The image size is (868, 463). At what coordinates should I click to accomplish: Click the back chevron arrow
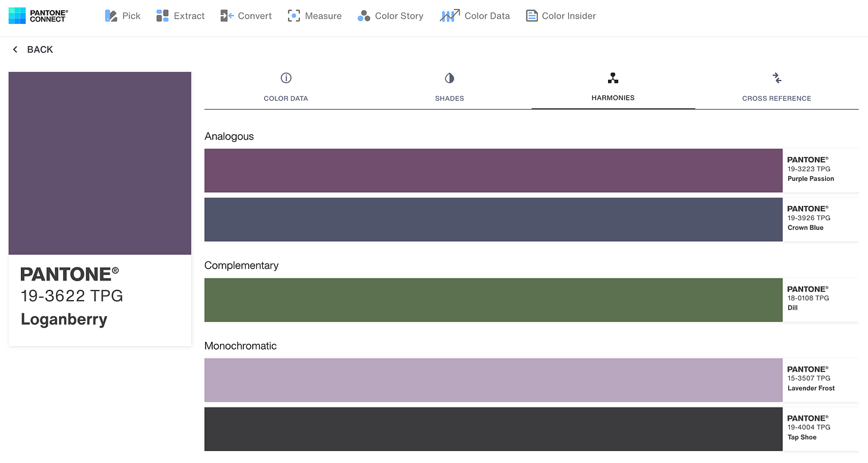(x=15, y=50)
